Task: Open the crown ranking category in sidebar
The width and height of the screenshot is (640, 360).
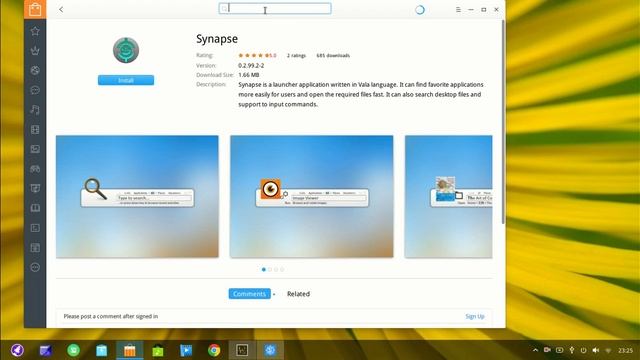Action: 35,51
